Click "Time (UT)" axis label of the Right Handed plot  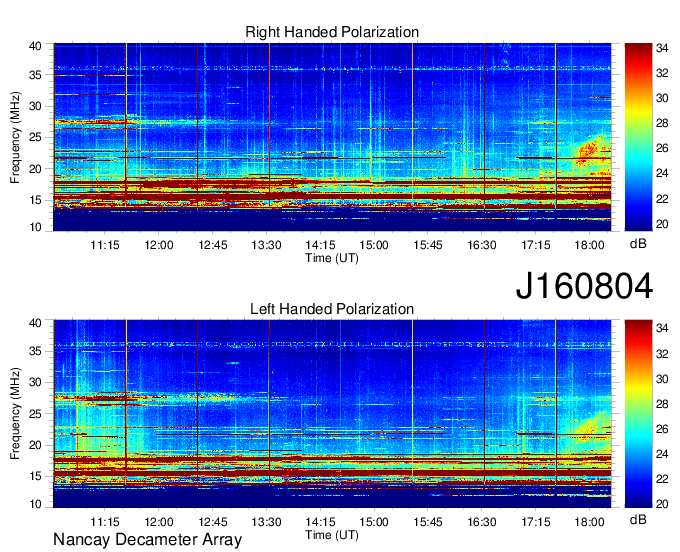[332, 258]
